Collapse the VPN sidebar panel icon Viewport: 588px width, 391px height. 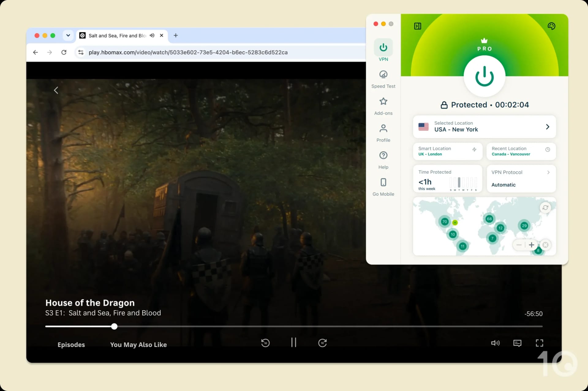[417, 26]
